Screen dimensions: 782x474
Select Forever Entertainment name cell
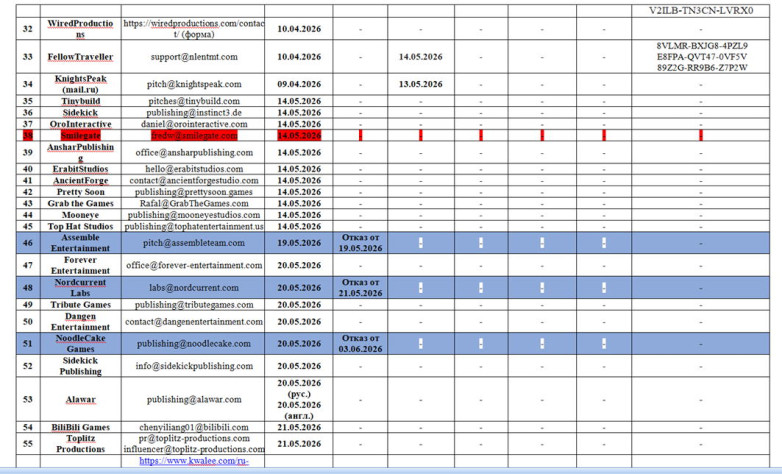80,265
